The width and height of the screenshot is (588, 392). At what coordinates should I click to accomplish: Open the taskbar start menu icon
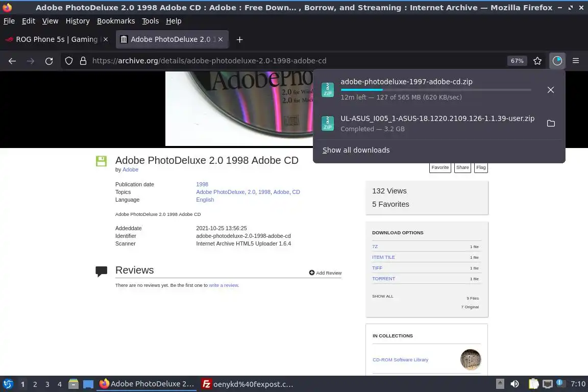pyautogui.click(x=8, y=384)
